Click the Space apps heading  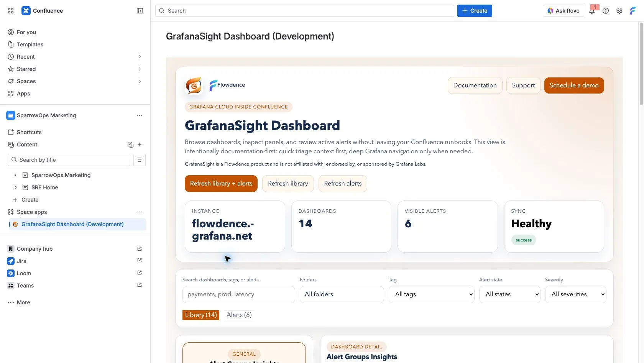pyautogui.click(x=32, y=212)
